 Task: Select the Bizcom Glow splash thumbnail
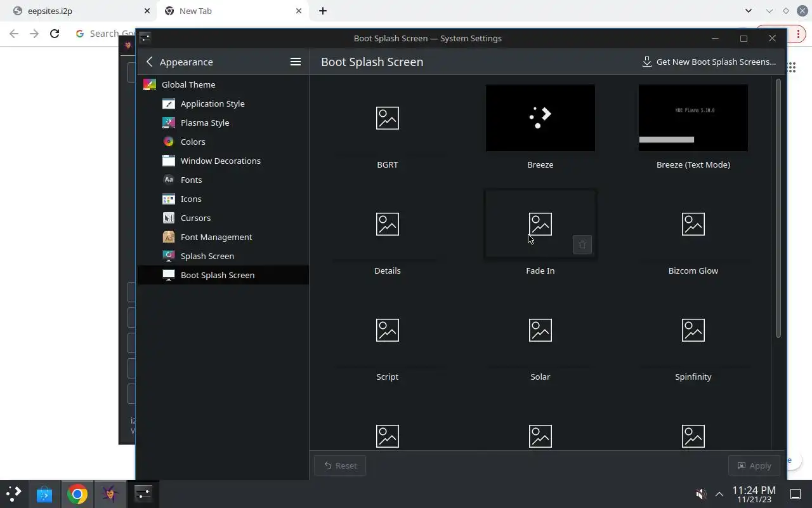pyautogui.click(x=693, y=224)
